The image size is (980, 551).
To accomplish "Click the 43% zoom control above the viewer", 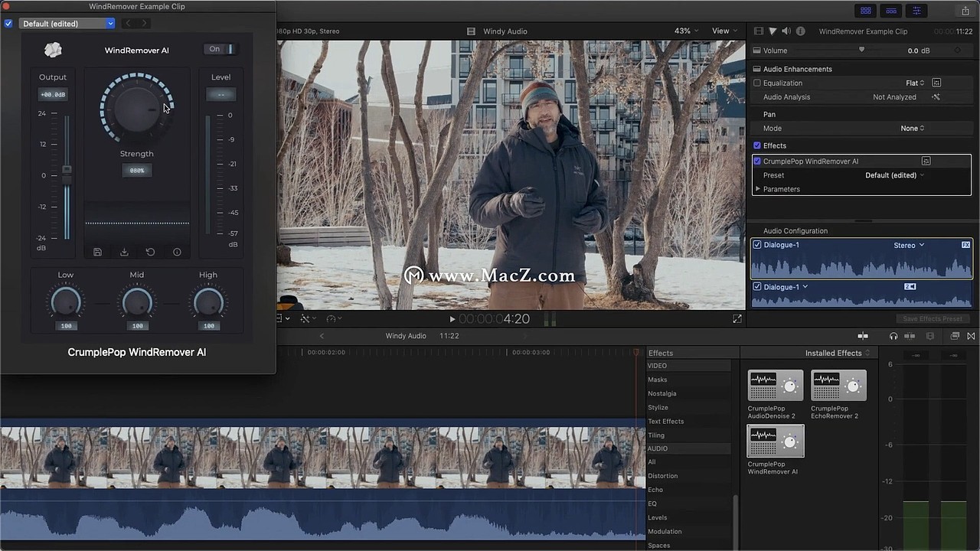I will click(684, 31).
